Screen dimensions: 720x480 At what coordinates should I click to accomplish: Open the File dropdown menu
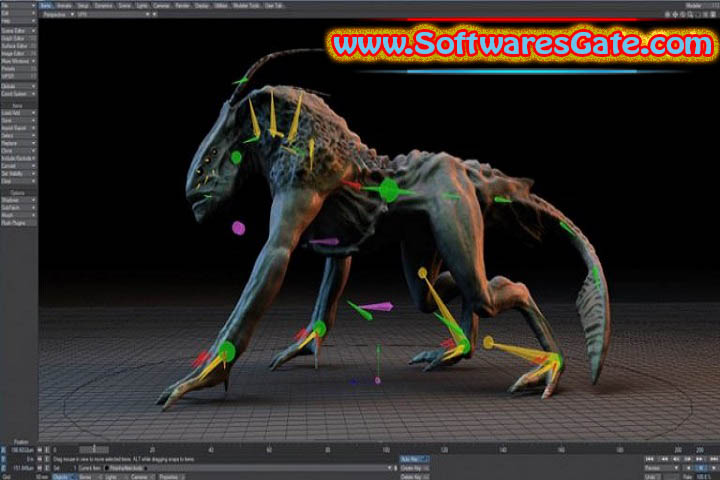(x=18, y=6)
